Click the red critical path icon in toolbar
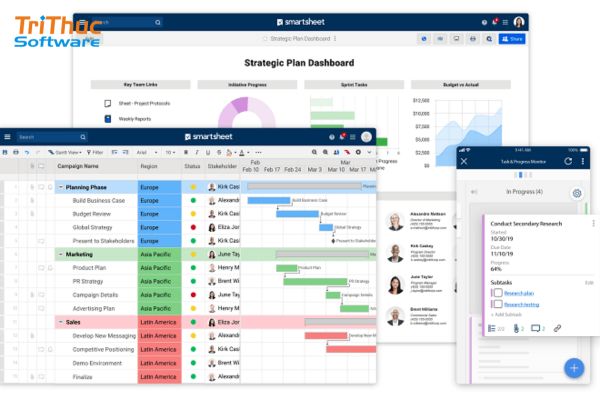 347,152
